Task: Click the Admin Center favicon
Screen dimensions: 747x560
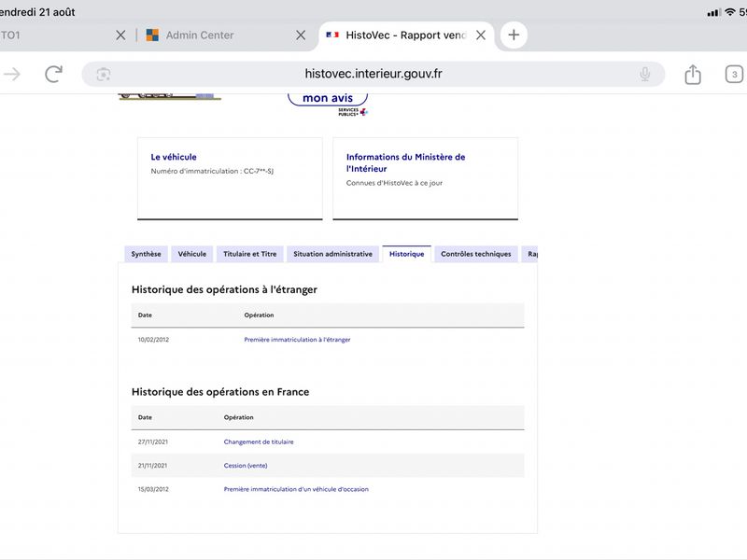Action: [x=152, y=35]
